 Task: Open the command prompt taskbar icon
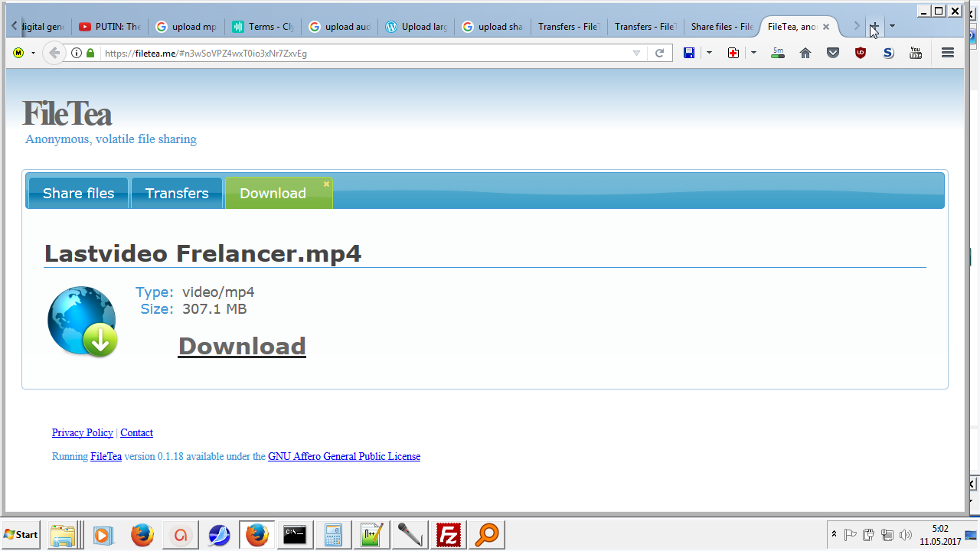(295, 535)
